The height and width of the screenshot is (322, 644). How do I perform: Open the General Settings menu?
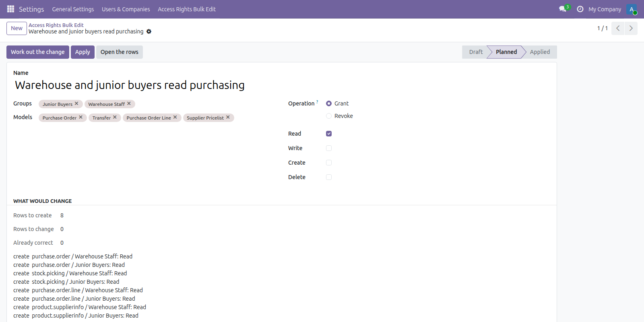[x=73, y=9]
